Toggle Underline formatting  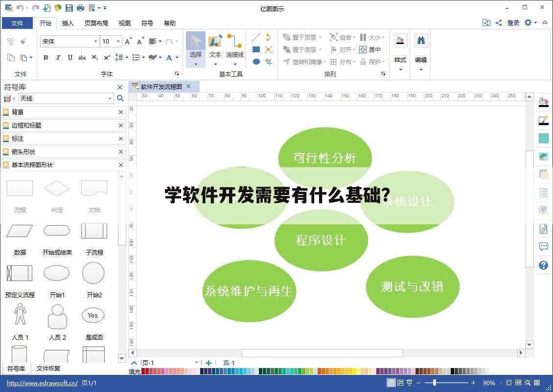[70, 57]
